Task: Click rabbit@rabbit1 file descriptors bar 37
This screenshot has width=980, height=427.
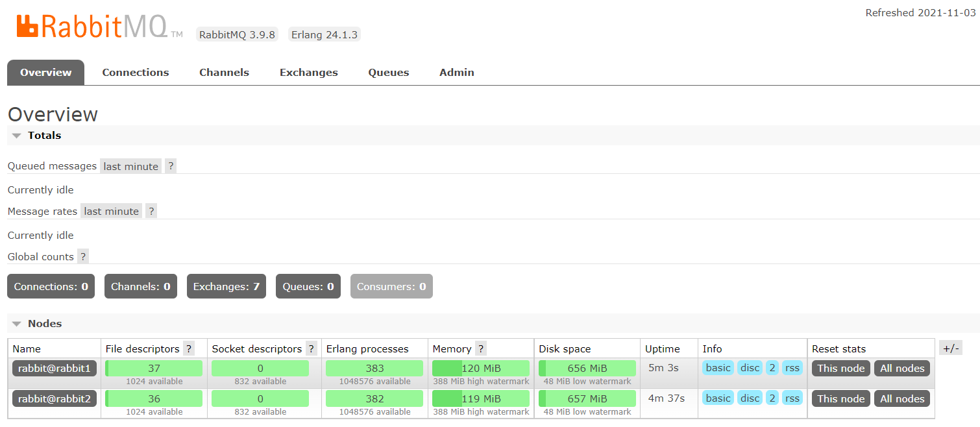Action: [x=154, y=369]
